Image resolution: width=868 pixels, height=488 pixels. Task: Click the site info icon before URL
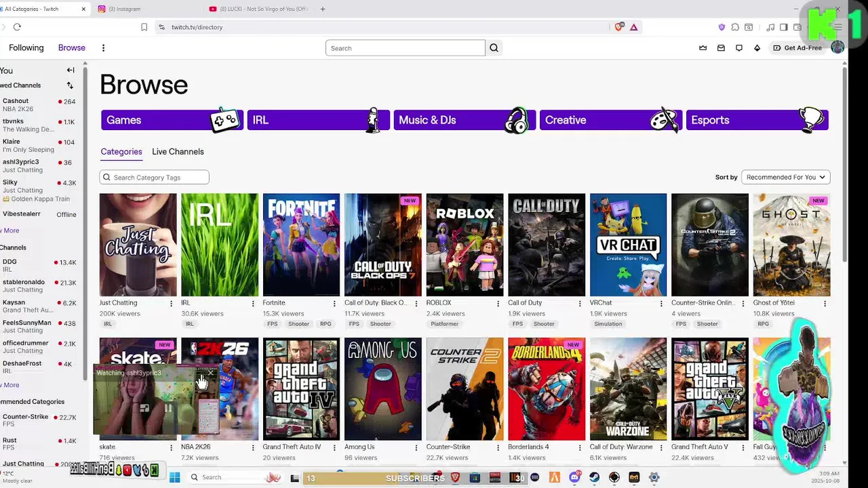tap(161, 27)
